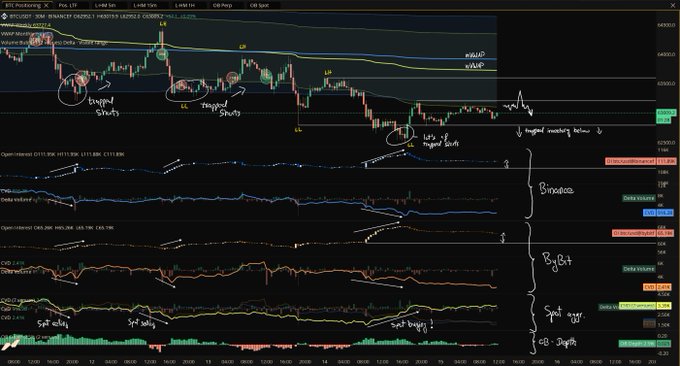The image size is (680, 366).
Task: Select the BTC Positioning tab
Action: pyautogui.click(x=26, y=5)
